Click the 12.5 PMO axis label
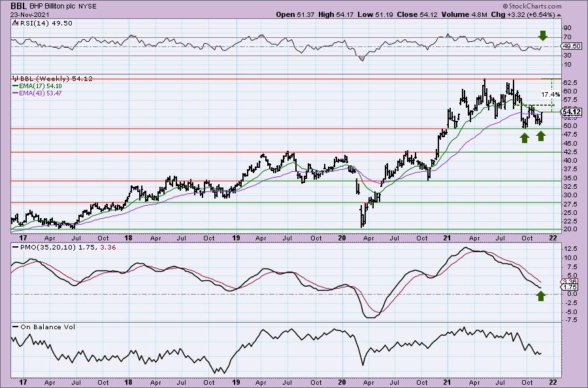The width and height of the screenshot is (588, 388). pos(570,249)
